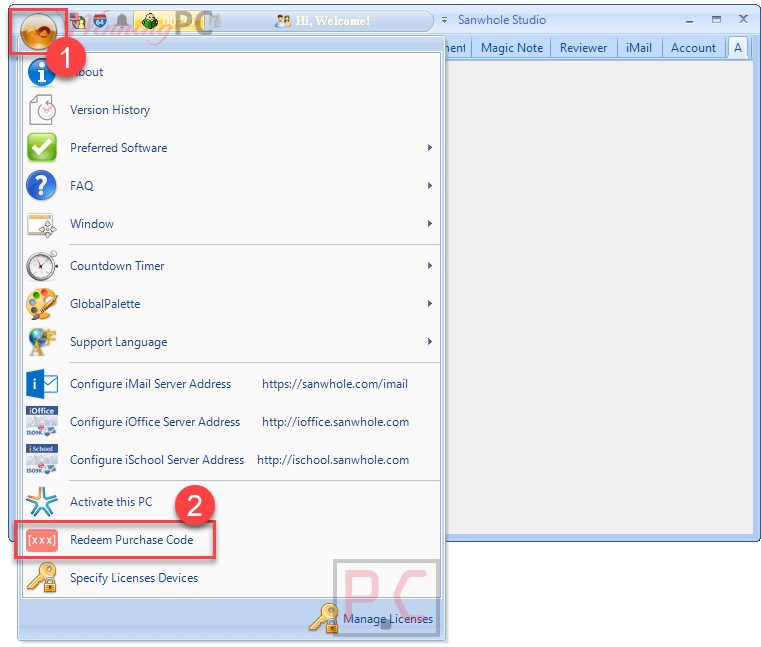This screenshot has width=761, height=647.
Task: Click the http://ischool.sanwhole.com address
Action: pos(333,460)
